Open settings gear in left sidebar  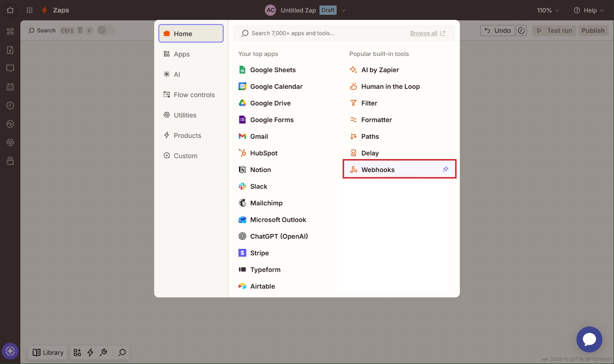pos(10,142)
